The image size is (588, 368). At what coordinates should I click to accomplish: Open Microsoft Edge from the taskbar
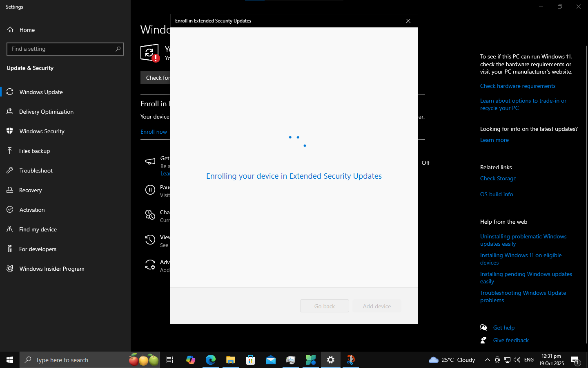[x=211, y=360]
